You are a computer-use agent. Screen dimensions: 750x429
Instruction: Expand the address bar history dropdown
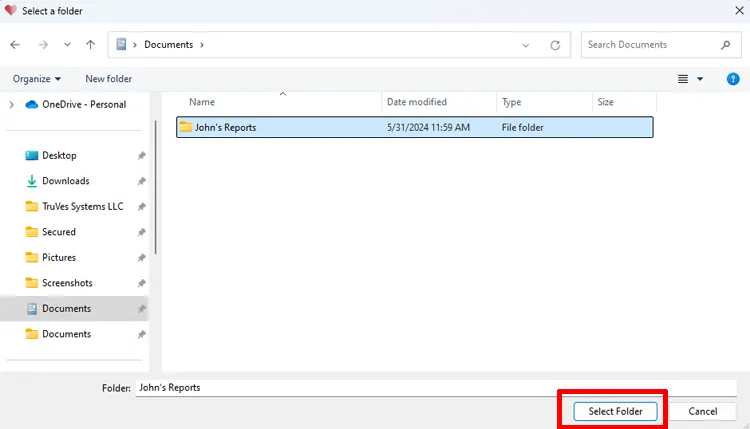pyautogui.click(x=526, y=45)
